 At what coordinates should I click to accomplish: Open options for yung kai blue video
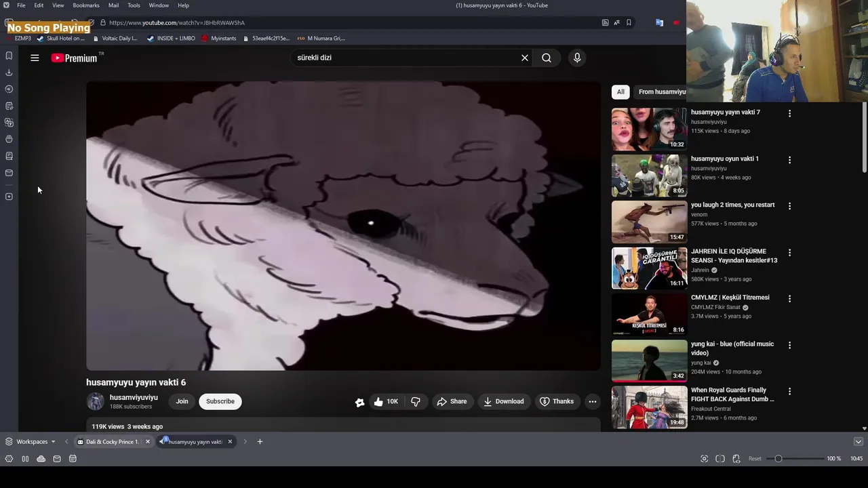[789, 345]
